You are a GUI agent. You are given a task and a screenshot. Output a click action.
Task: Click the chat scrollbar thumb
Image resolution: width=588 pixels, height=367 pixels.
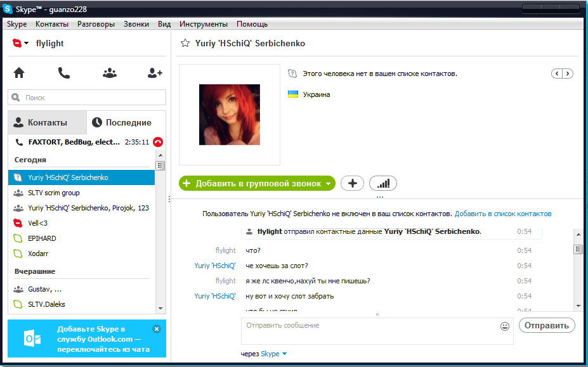(x=578, y=249)
